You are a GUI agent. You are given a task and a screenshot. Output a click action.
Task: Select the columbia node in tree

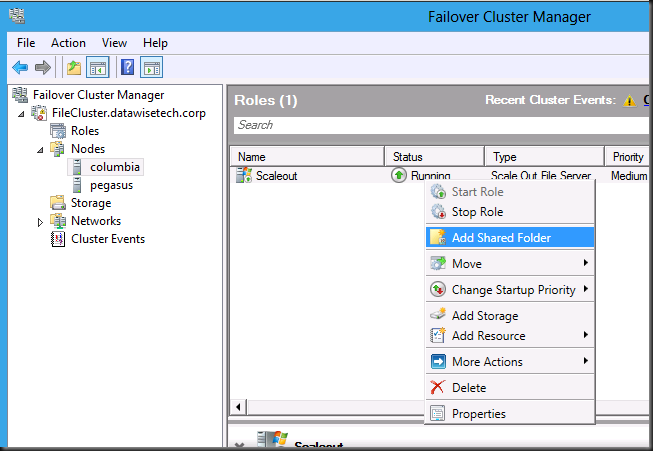click(115, 167)
